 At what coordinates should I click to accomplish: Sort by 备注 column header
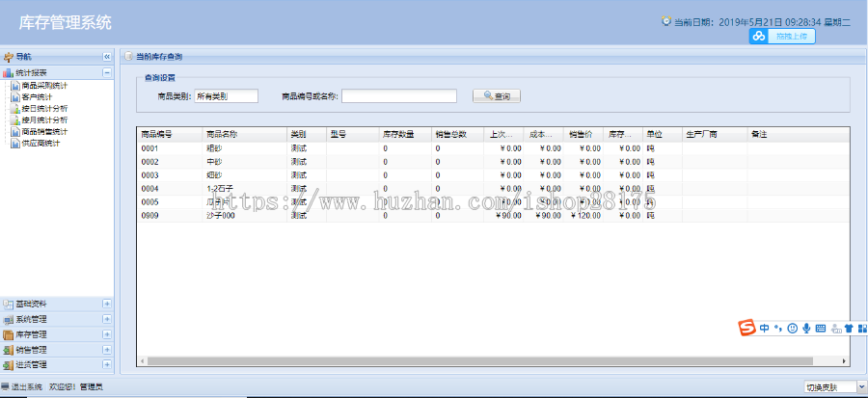(799, 134)
